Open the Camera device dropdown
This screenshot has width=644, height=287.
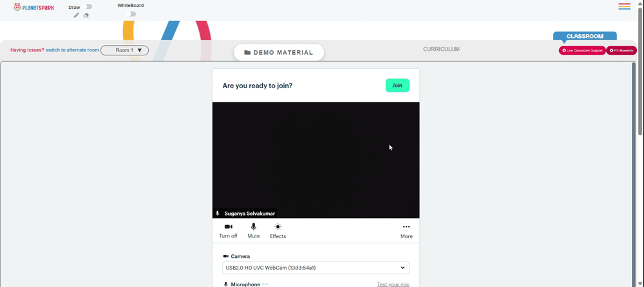(x=316, y=268)
